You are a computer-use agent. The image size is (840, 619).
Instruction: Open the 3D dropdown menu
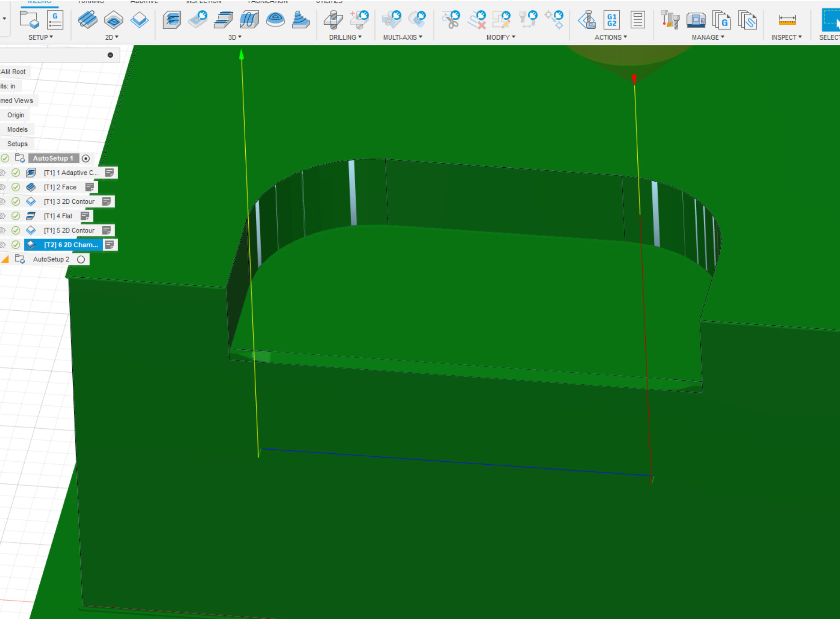(235, 37)
